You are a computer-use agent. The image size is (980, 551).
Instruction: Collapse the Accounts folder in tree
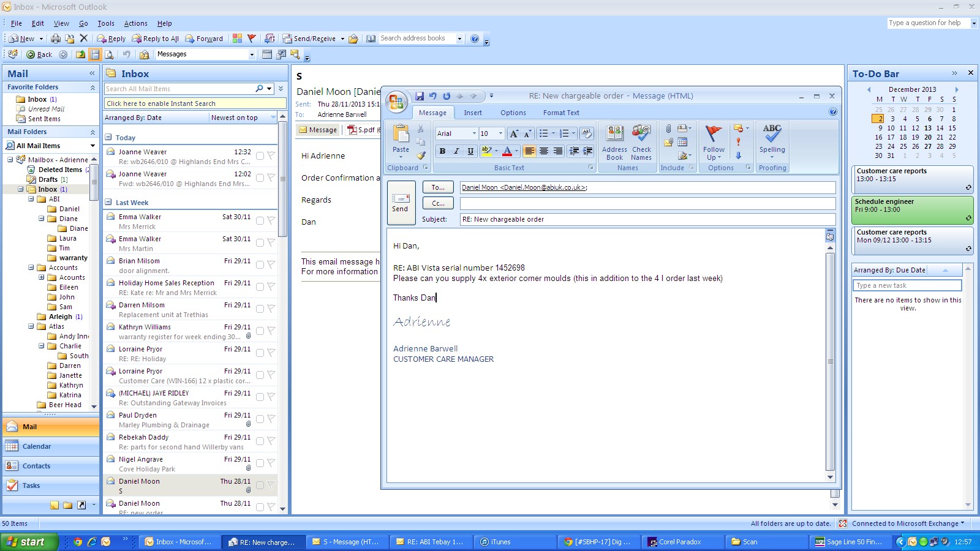[31, 268]
